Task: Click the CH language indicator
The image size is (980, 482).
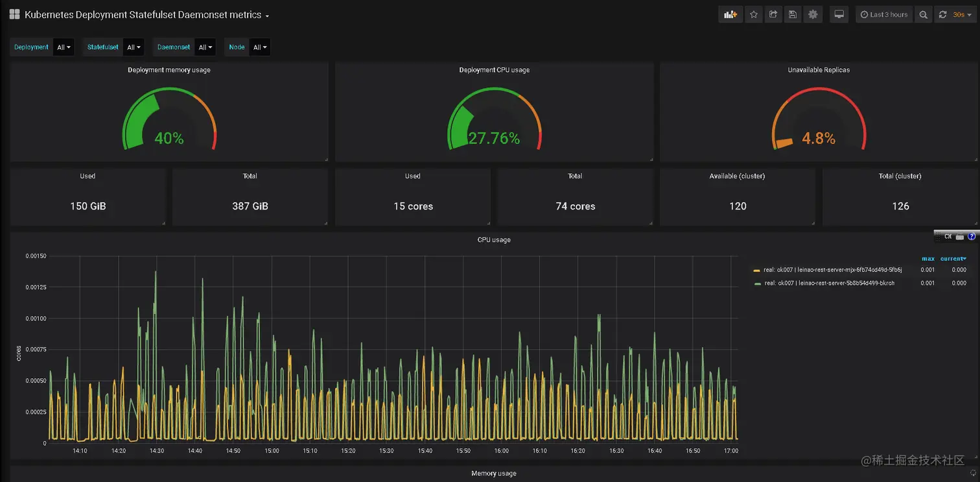Action: tap(948, 237)
